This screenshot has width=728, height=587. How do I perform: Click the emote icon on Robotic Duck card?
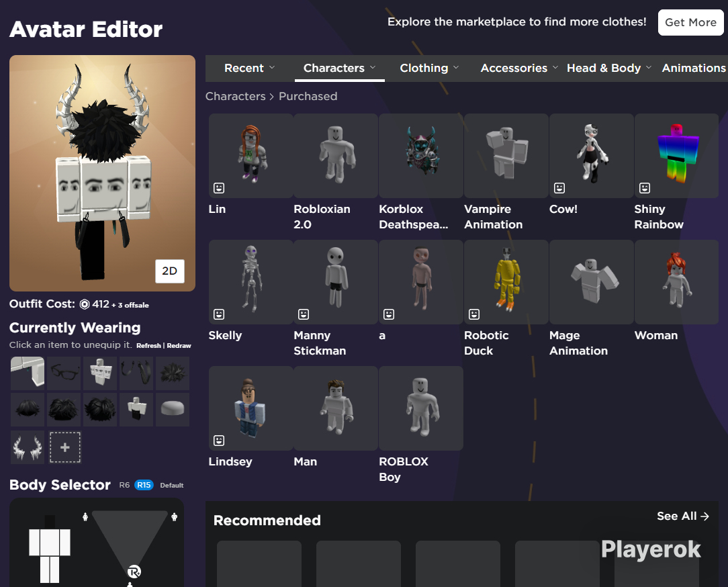coord(474,314)
